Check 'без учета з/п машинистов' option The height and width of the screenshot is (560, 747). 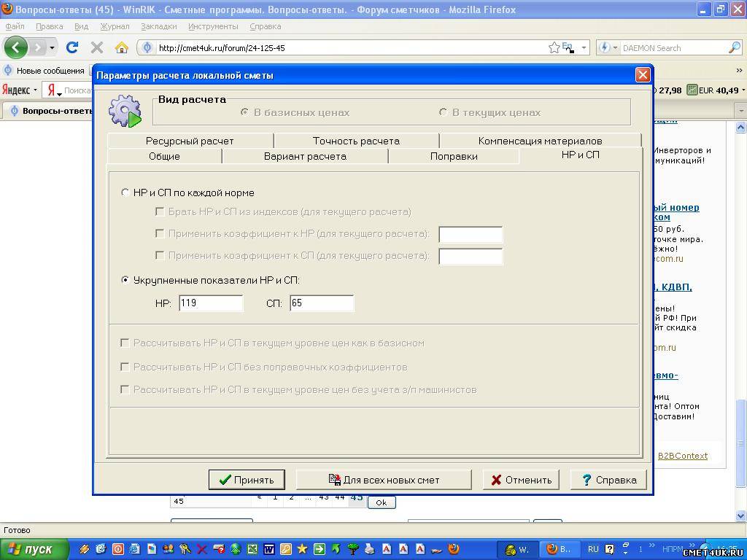pyautogui.click(x=125, y=389)
